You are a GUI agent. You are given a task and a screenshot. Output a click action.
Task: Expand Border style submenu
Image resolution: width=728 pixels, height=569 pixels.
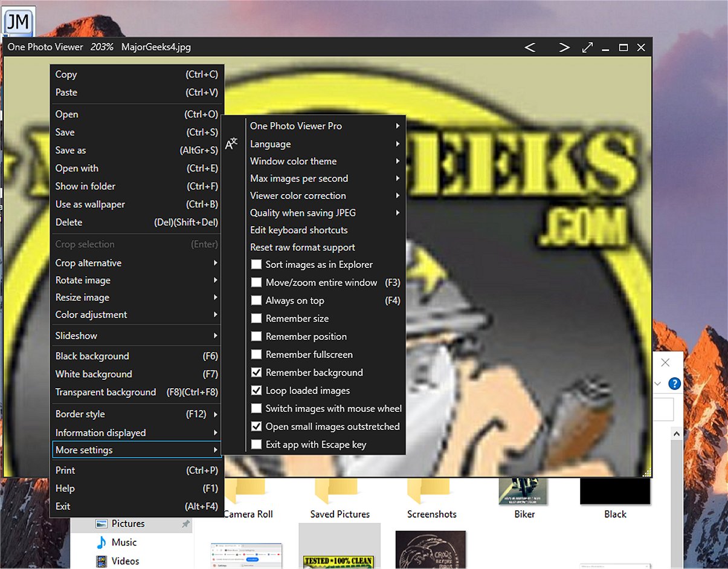tap(137, 414)
